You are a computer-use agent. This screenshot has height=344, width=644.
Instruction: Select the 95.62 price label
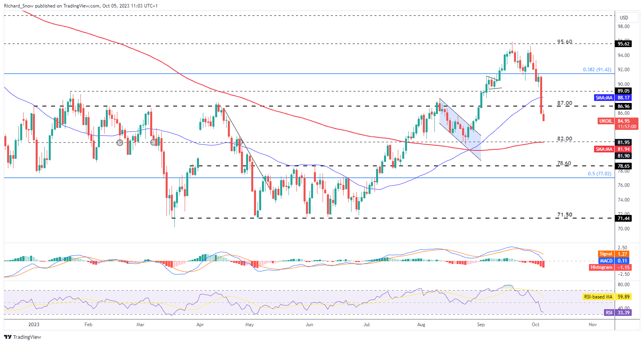pyautogui.click(x=624, y=44)
